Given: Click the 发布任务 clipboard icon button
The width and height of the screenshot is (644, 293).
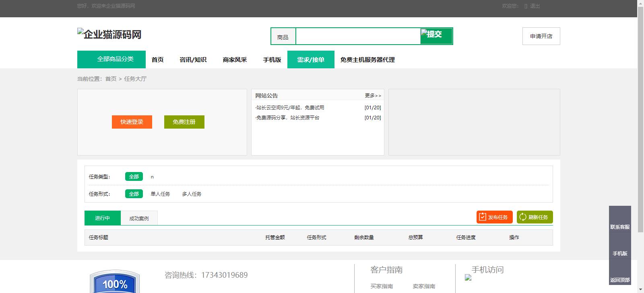Looking at the screenshot, I should pyautogui.click(x=483, y=217).
